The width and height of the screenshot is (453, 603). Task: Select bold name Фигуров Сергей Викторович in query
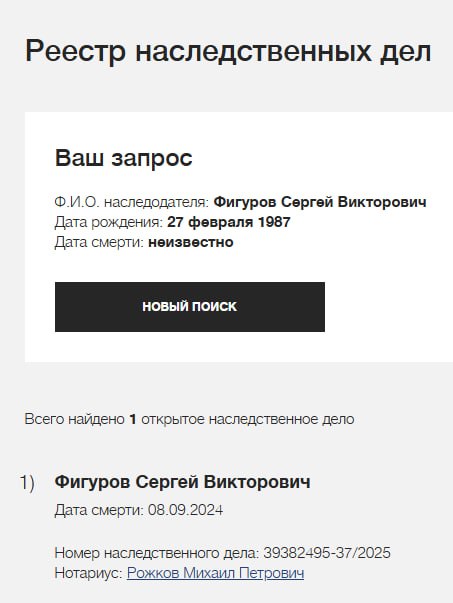coord(320,202)
